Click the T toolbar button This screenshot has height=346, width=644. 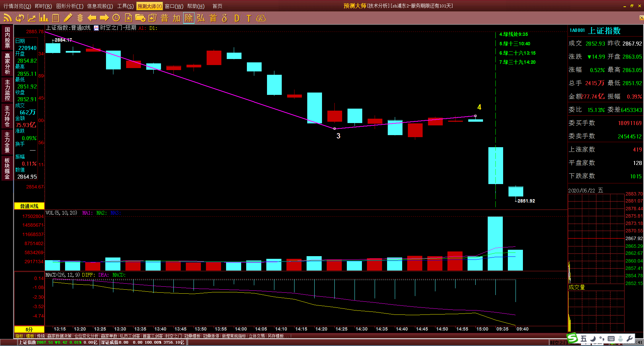[249, 18]
